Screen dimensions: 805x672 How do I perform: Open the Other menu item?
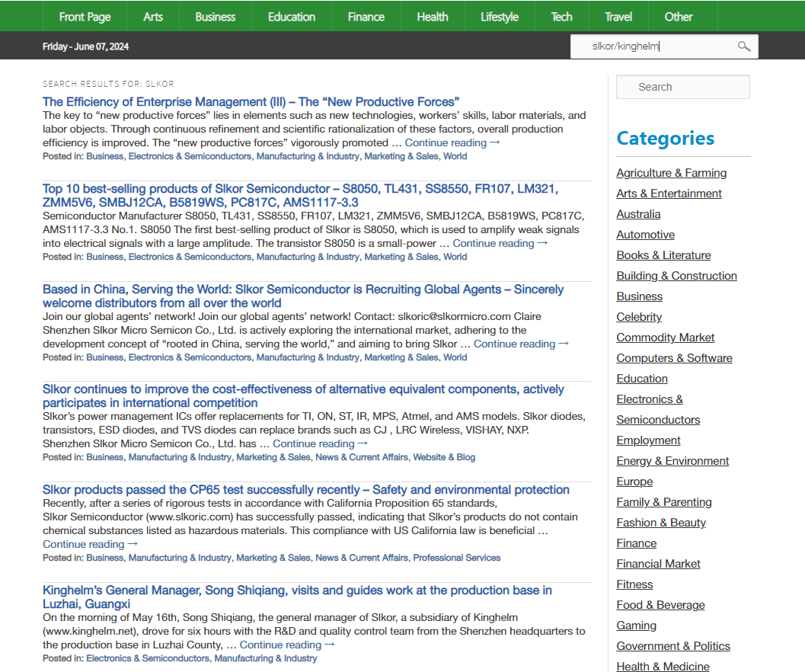pos(678,16)
